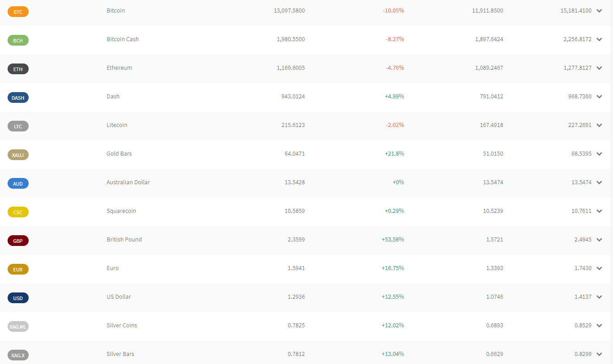This screenshot has width=614, height=364.
Task: Click the XAG.ML silver coins badge
Action: [18, 326]
